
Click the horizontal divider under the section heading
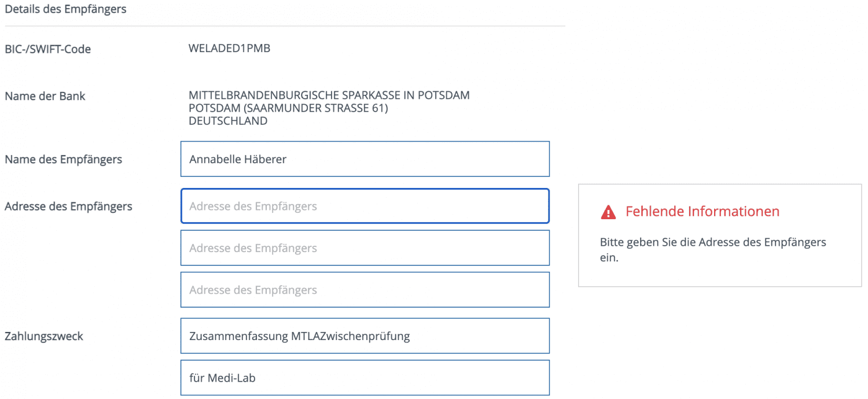coord(285,27)
